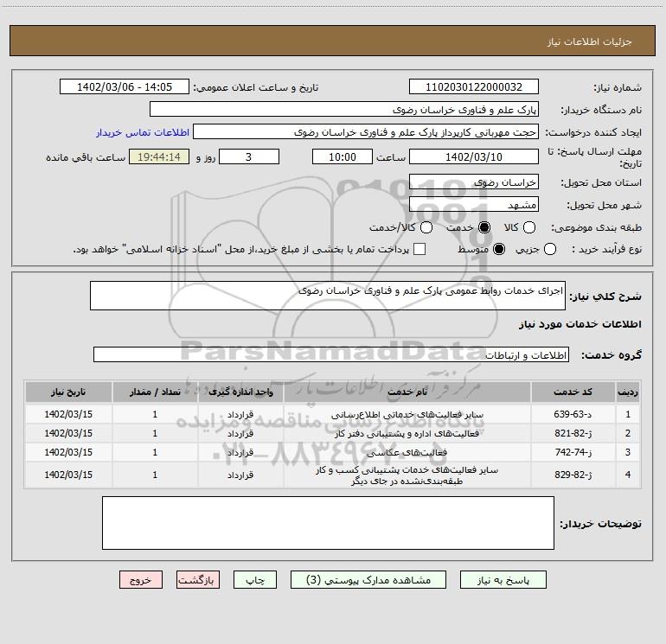Click row 4 unit قرارداد
The width and height of the screenshot is (666, 644).
[240, 475]
